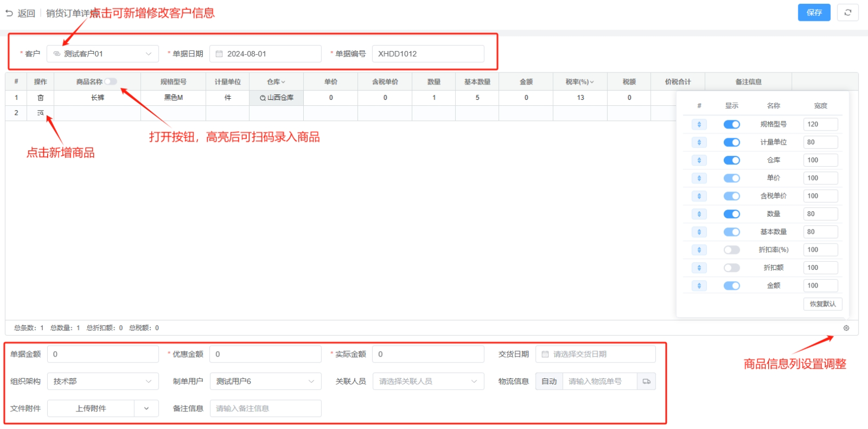Click 恢复默认 in the column settings panel
This screenshot has width=868, height=429.
pyautogui.click(x=822, y=304)
